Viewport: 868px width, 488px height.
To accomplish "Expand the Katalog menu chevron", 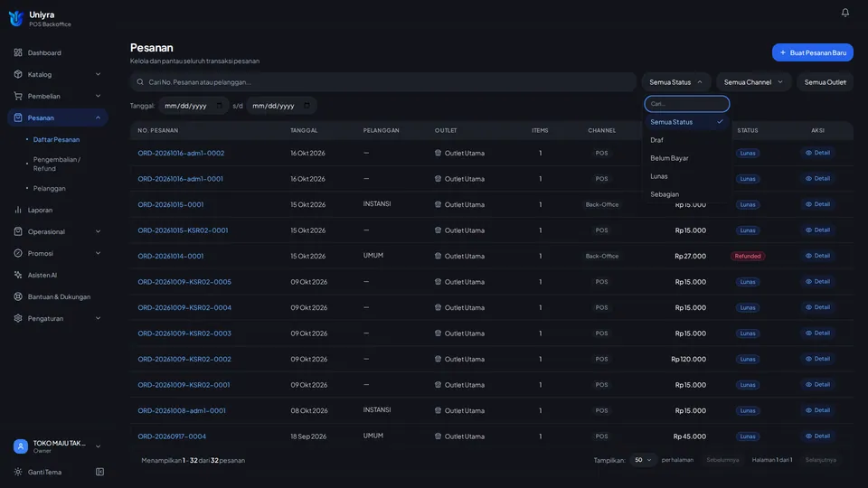I will 98,74.
